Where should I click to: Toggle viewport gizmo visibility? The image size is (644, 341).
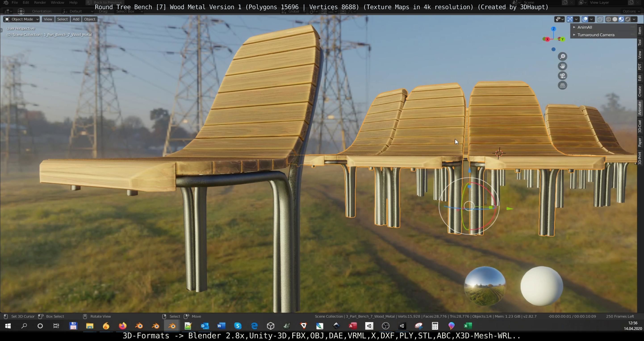coord(570,19)
